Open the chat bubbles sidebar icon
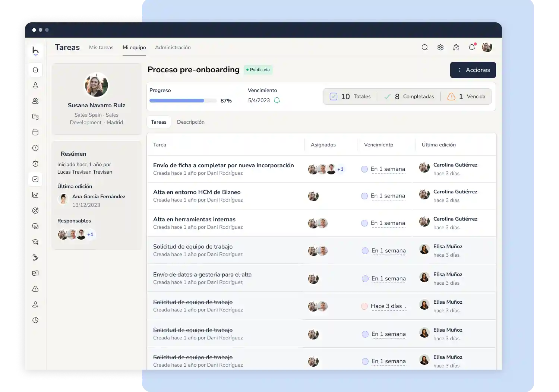Viewport: 559px width, 392px height. pyautogui.click(x=35, y=226)
